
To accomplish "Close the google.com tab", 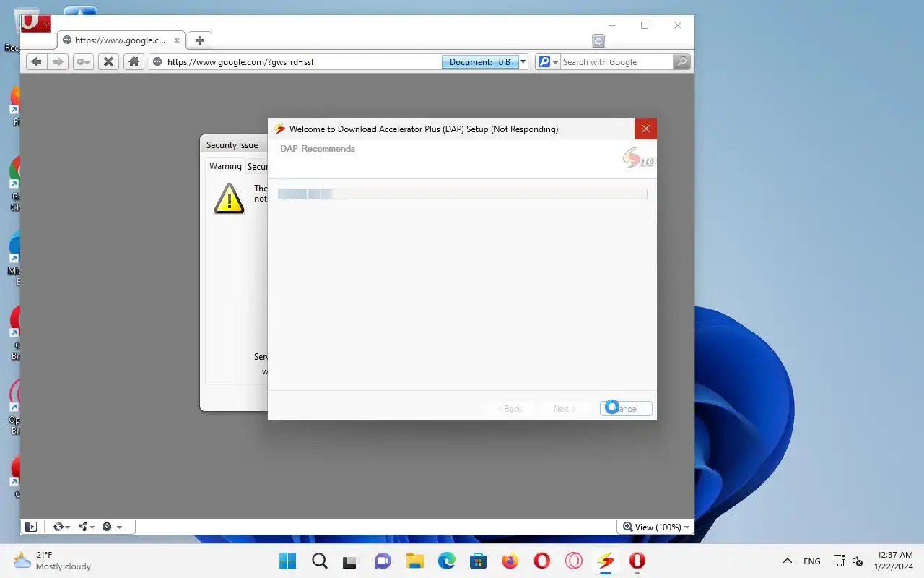I will pos(177,40).
